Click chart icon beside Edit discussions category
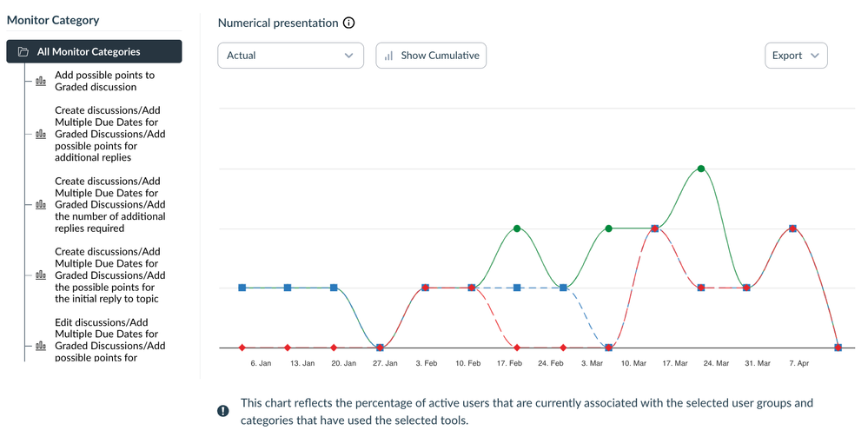The width and height of the screenshot is (868, 437). 40,346
